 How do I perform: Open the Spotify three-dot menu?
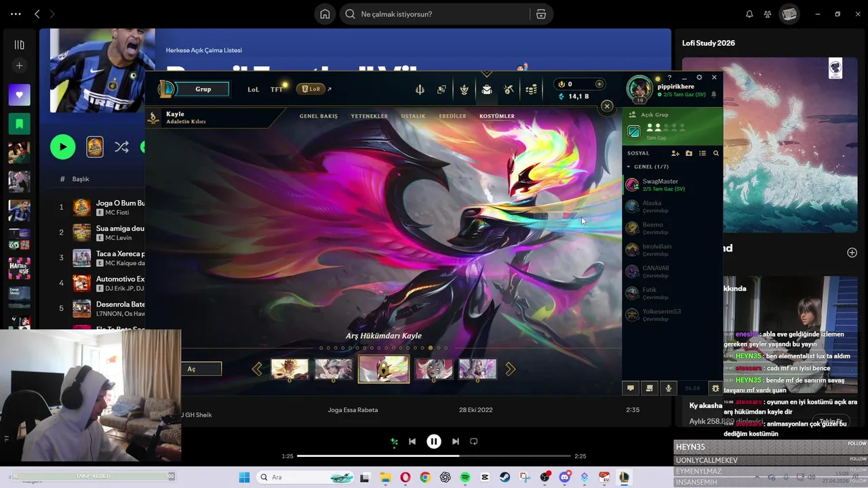point(16,14)
